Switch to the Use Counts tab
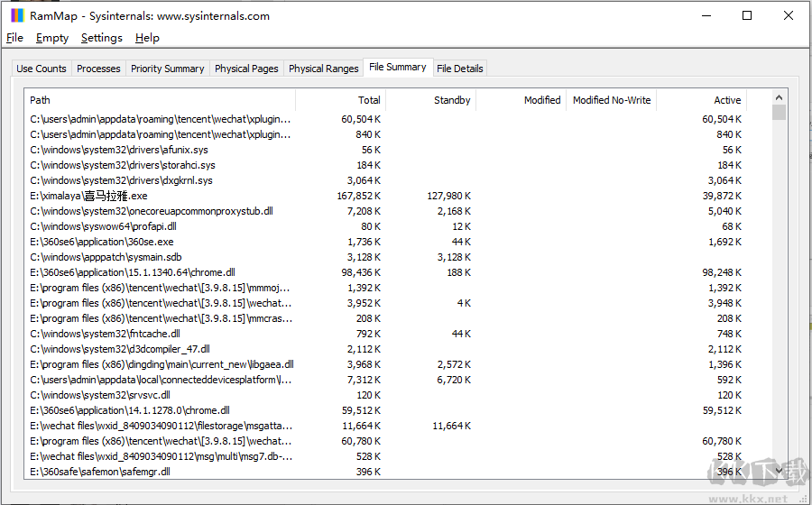This screenshot has height=505, width=812. coord(42,69)
